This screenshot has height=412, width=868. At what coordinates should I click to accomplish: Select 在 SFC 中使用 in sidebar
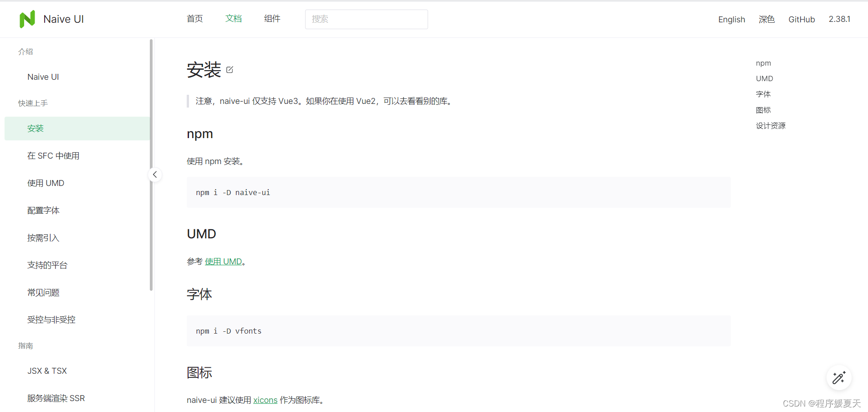coord(53,156)
